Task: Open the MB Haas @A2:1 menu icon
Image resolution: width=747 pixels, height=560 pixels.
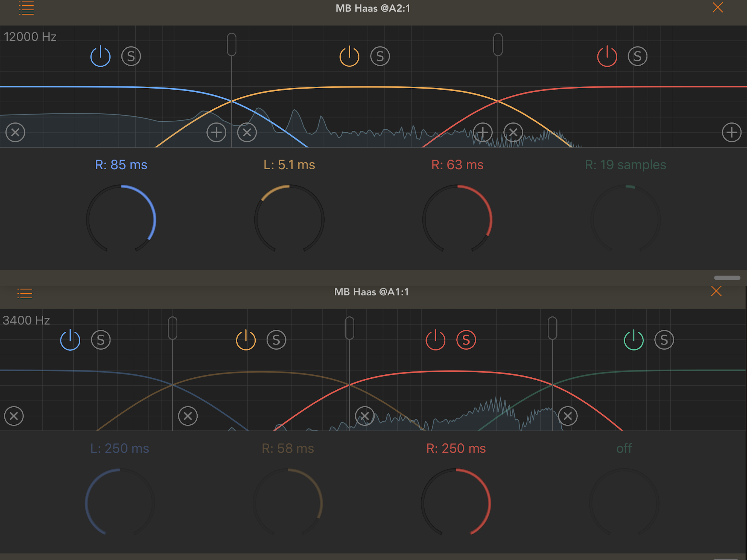Action: point(26,8)
